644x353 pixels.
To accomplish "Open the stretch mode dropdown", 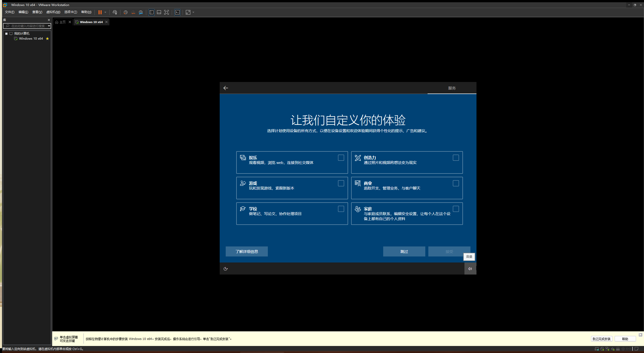I will pos(193,12).
